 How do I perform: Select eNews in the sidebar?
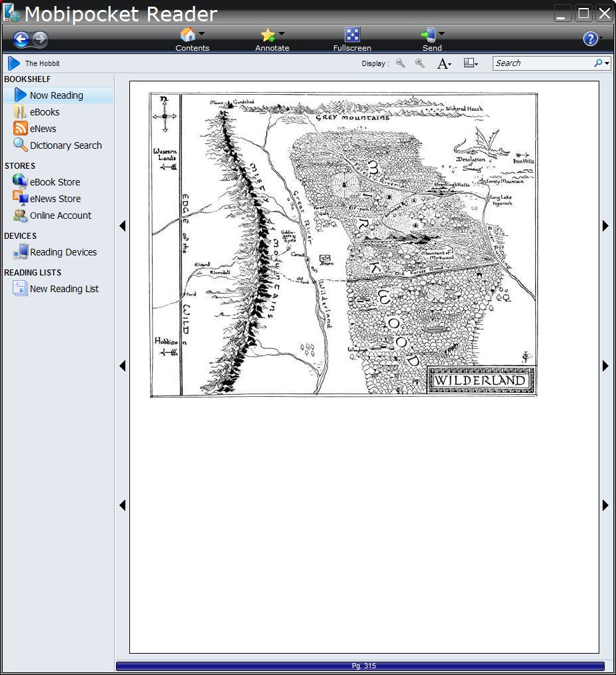[43, 129]
